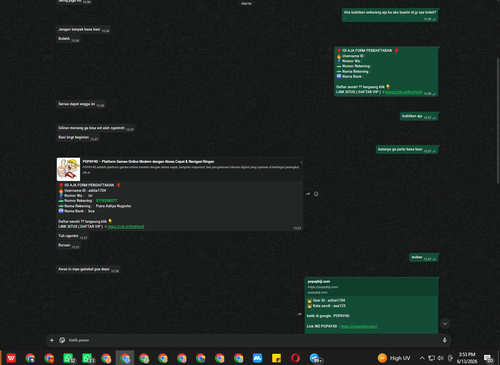Open the notification center icon in taskbar
This screenshot has width=500, height=365.
(489, 358)
